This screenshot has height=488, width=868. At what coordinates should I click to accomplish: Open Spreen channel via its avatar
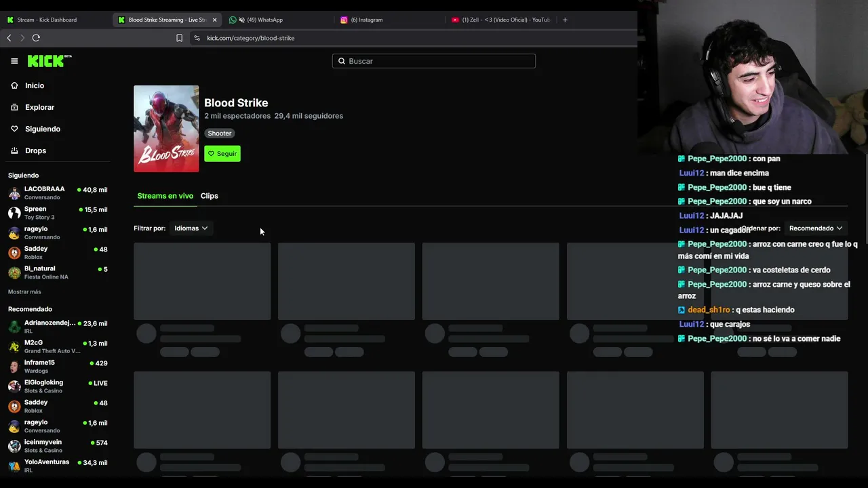pos(14,213)
